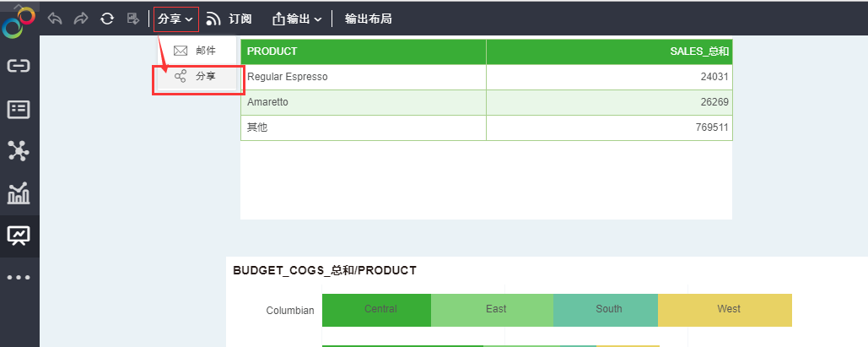Click the refresh icon in toolbar
Screen dimensions: 868x347
point(107,19)
